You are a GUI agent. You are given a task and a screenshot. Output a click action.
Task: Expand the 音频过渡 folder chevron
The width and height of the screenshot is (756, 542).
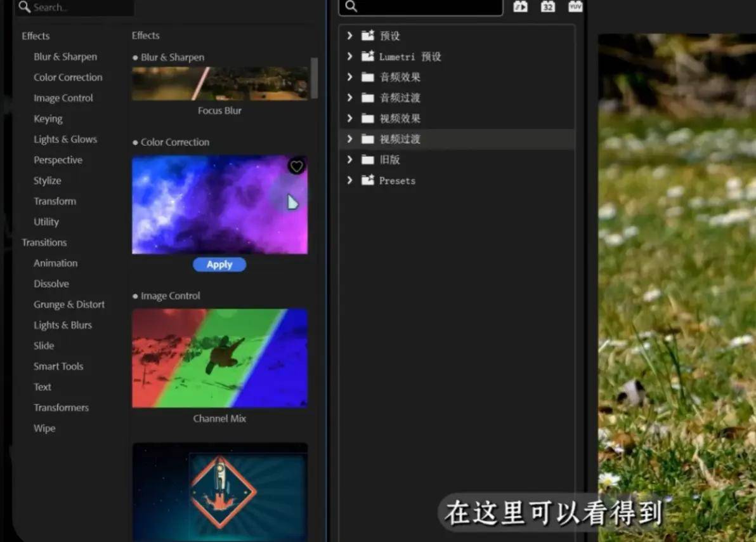[x=349, y=98]
